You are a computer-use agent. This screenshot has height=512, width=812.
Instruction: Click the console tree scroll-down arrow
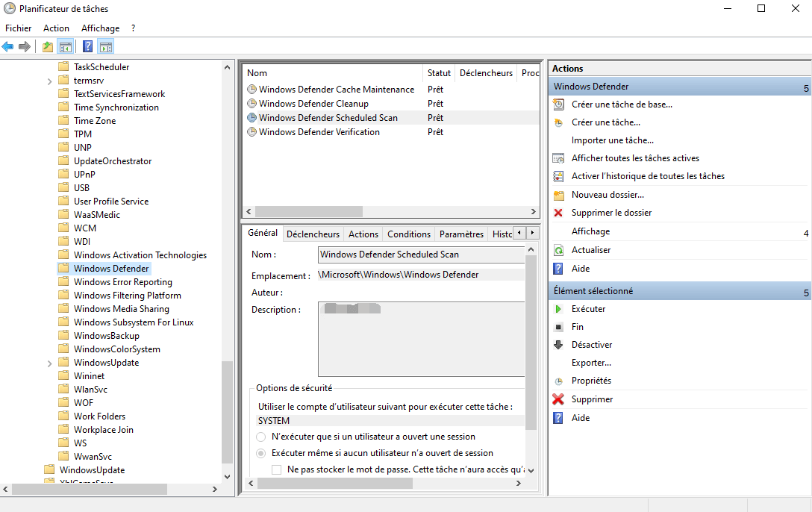227,476
